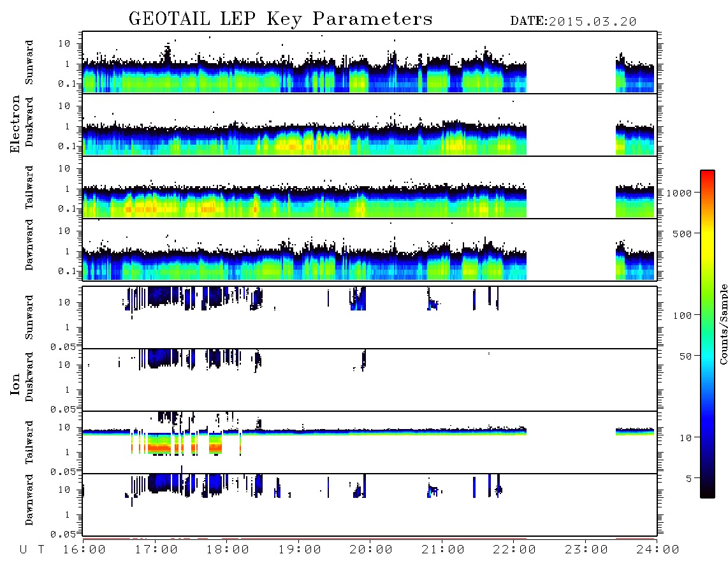Click the 0.05 tick of Ion Dawnward panel
Screen dimensions: 728x561
pyautogui.click(x=62, y=534)
